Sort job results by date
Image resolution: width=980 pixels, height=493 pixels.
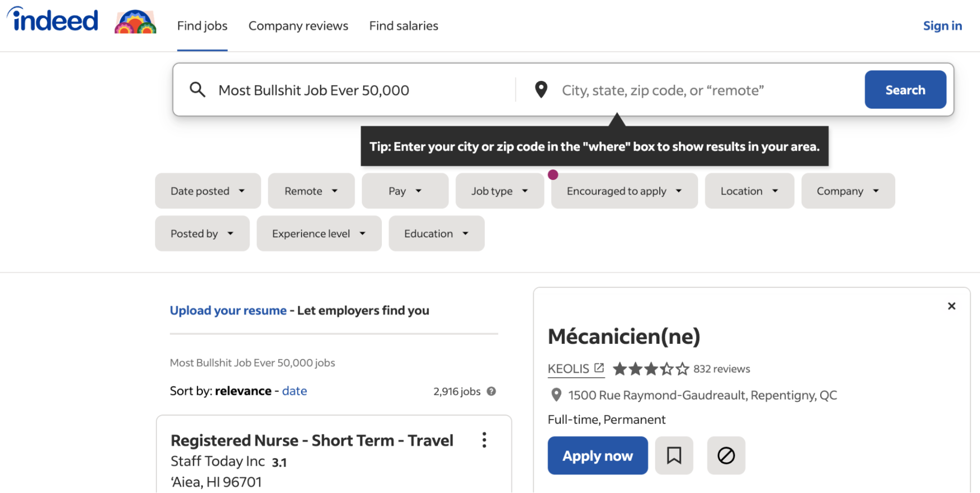click(x=294, y=390)
